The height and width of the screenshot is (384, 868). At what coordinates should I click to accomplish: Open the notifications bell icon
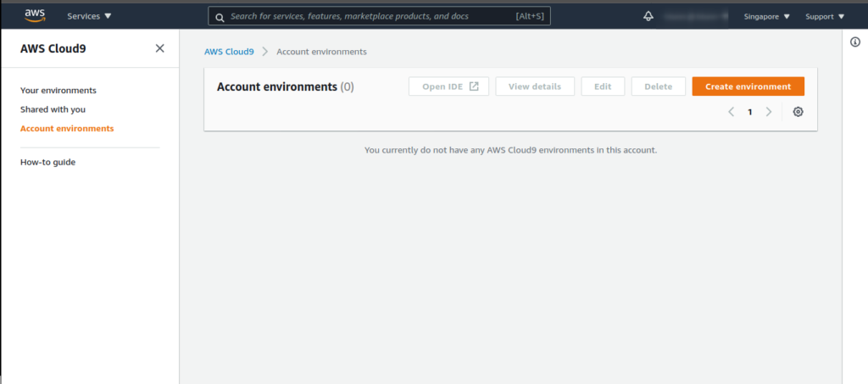pyautogui.click(x=648, y=17)
